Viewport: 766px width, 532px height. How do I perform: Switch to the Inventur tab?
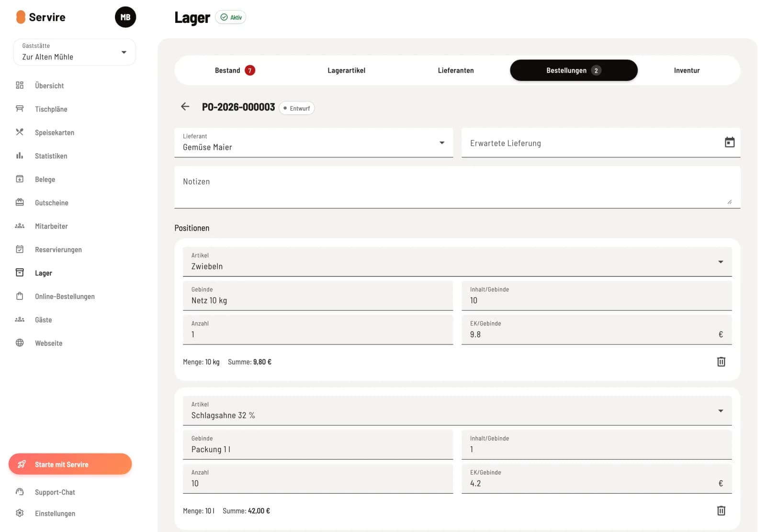(687, 70)
